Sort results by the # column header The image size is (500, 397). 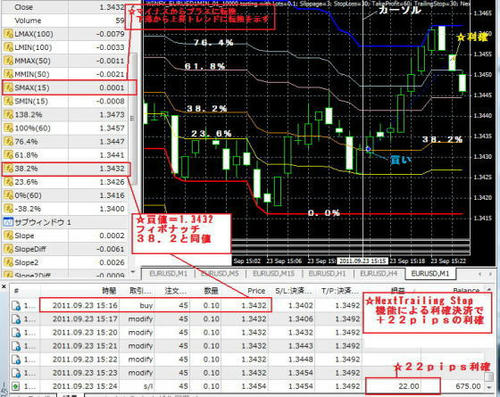pos(16,291)
